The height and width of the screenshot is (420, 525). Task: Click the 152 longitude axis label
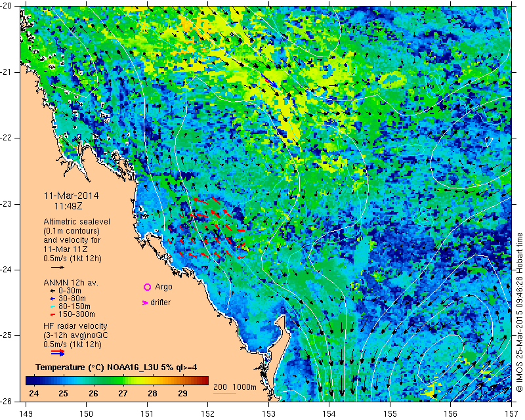208,414
